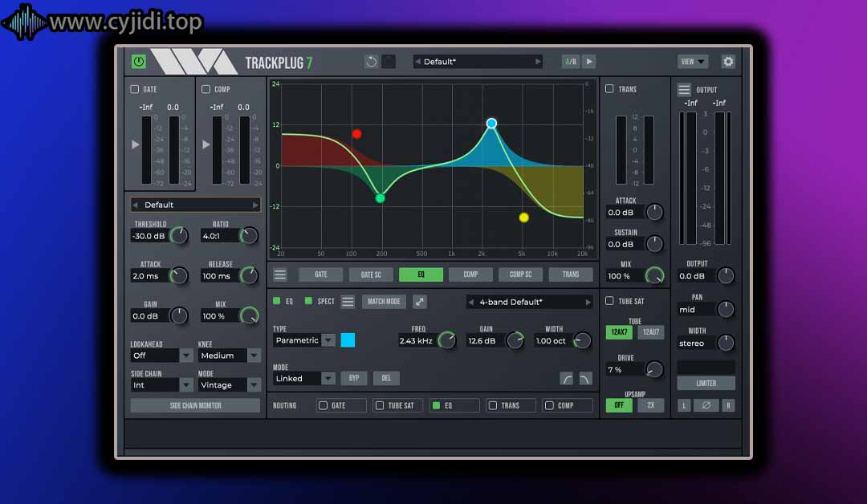Open the Output section hamburger menu
The width and height of the screenshot is (867, 504).
point(684,90)
